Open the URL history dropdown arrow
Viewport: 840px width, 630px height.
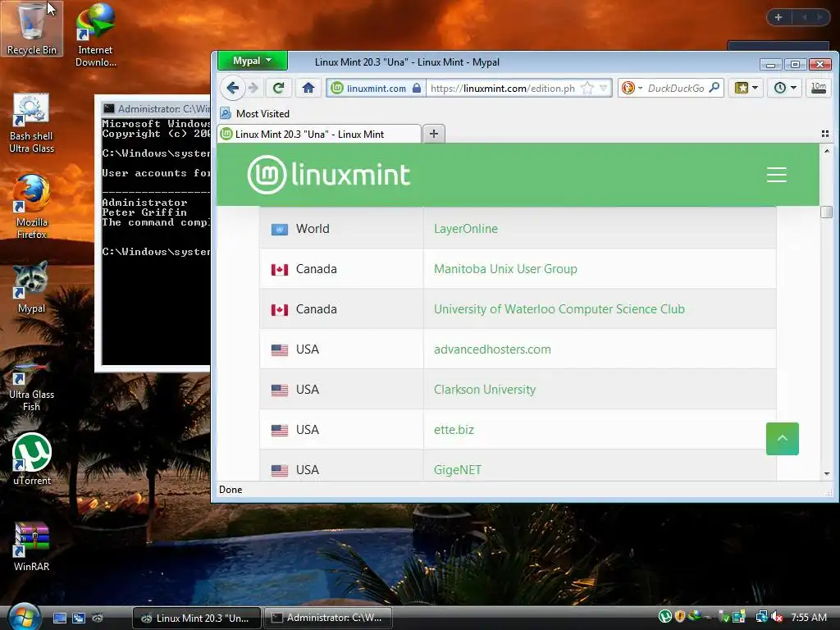tap(603, 89)
